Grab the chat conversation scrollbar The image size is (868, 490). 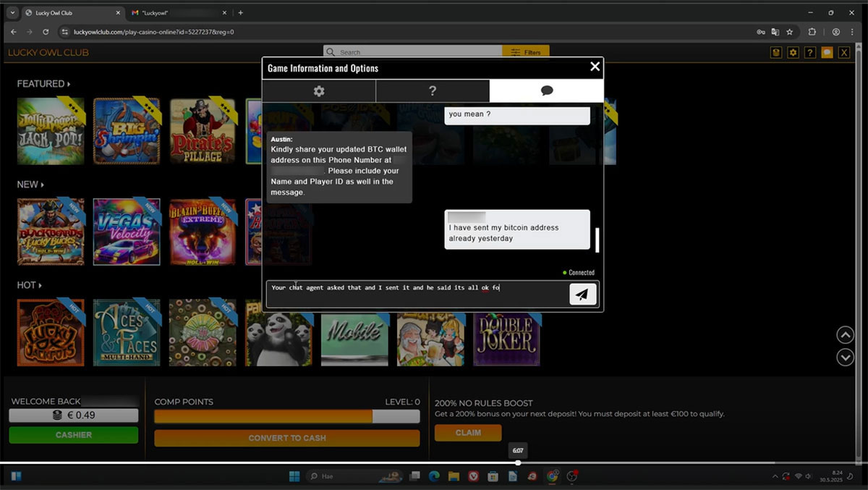click(597, 240)
